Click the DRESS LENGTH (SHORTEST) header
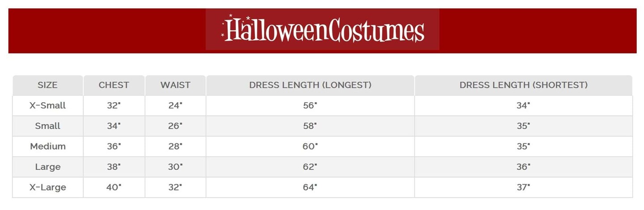644x210 pixels. point(523,85)
